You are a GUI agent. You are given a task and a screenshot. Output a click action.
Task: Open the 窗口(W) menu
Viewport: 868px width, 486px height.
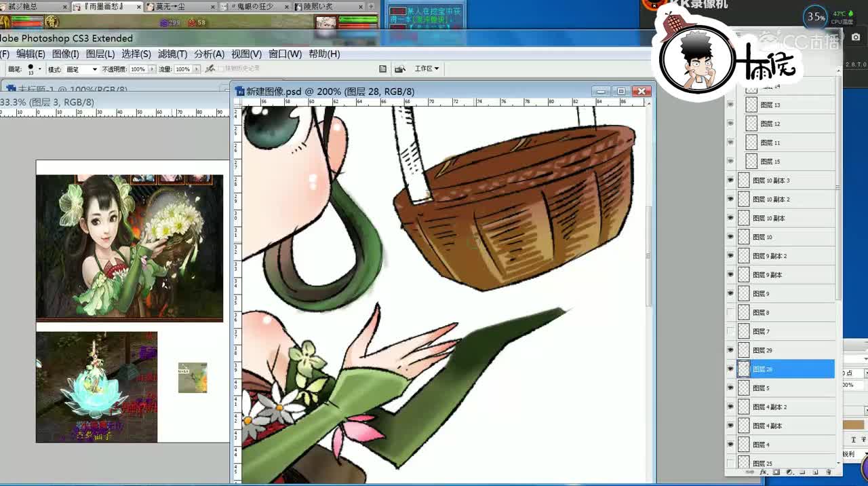point(285,54)
